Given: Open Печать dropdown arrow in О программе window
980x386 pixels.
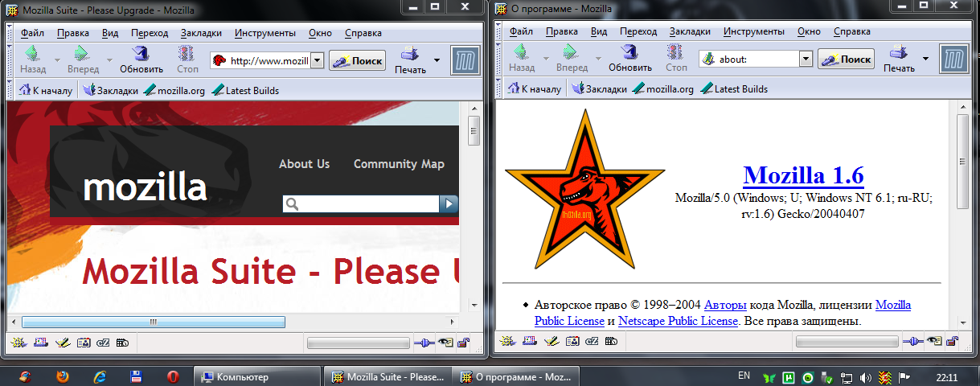Looking at the screenshot, I should [x=926, y=60].
